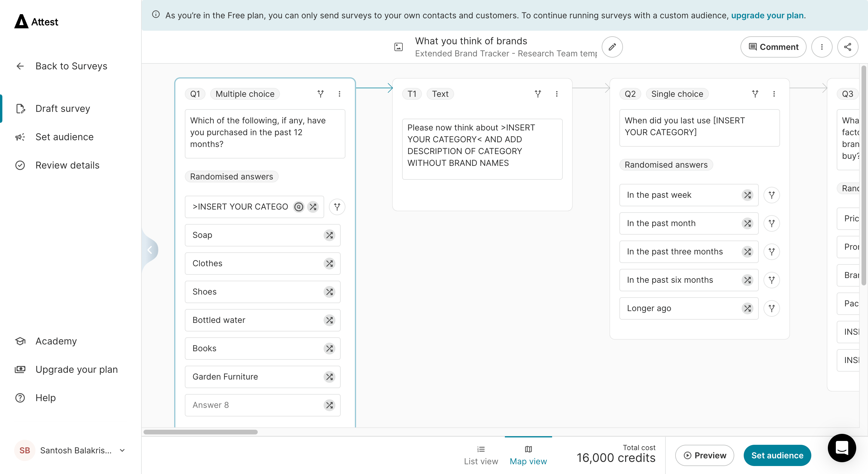
Task: Click the Answer 8 input field
Action: click(x=253, y=405)
